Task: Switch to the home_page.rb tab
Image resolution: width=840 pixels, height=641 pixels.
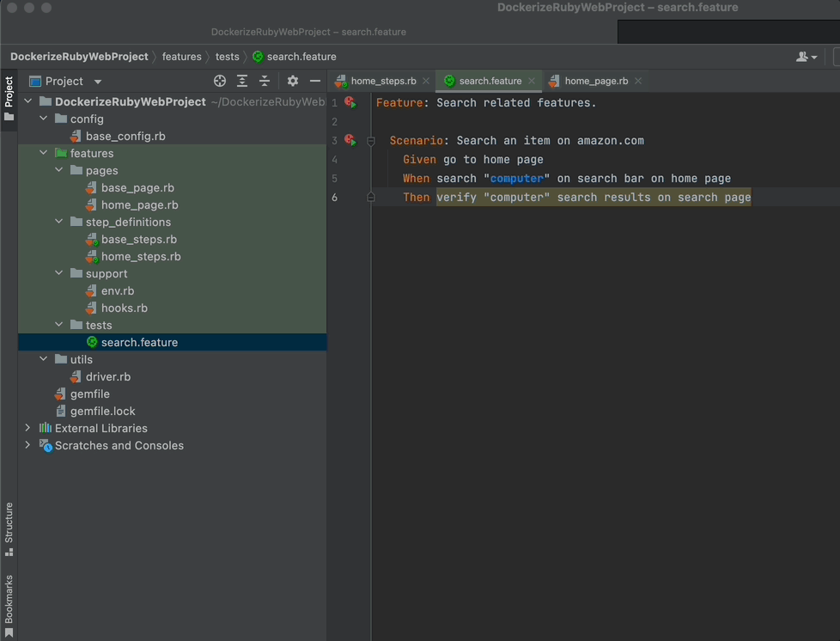Action: (x=594, y=80)
